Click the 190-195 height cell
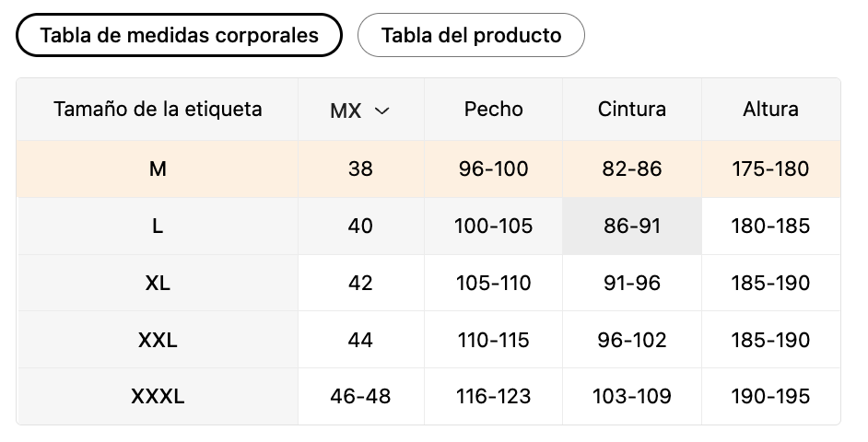Image resolution: width=868 pixels, height=442 pixels. (x=770, y=397)
